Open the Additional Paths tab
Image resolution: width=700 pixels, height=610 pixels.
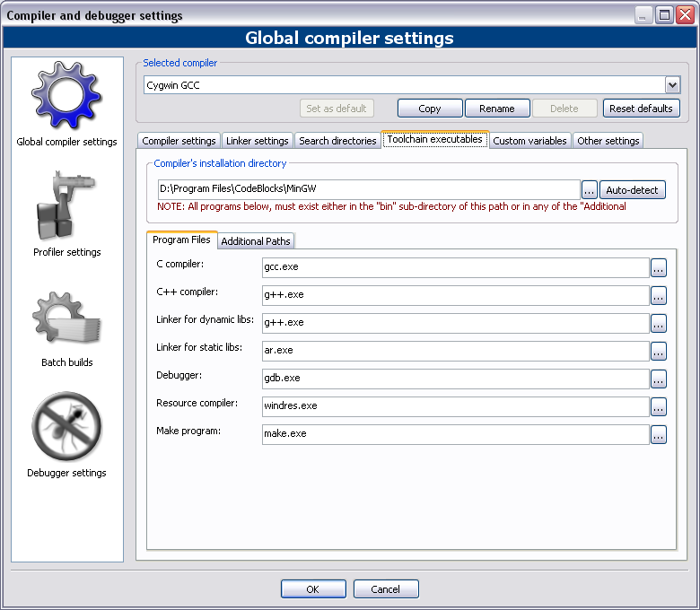click(256, 241)
